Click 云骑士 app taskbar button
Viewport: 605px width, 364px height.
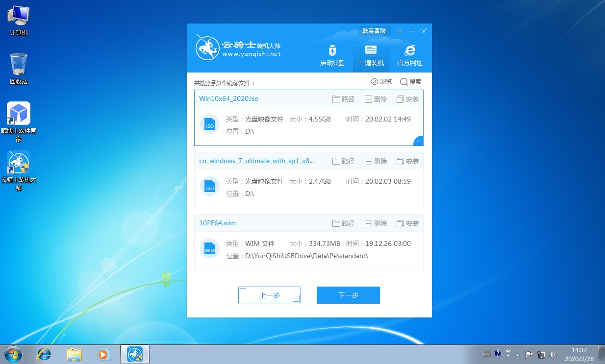tap(134, 354)
